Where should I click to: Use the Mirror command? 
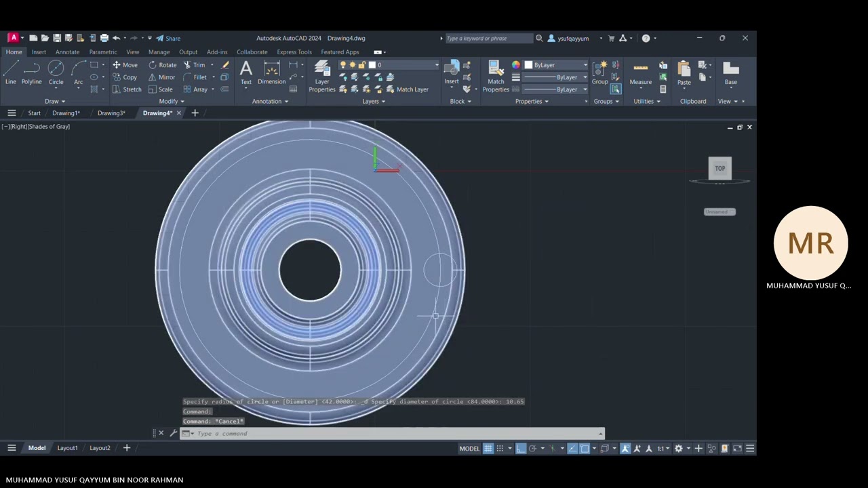coord(161,77)
